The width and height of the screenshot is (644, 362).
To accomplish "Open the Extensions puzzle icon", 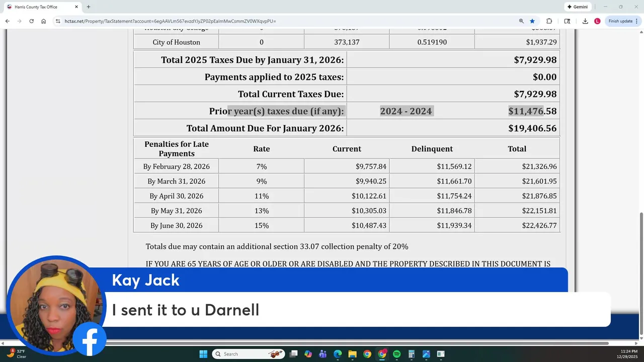I will pos(549,21).
